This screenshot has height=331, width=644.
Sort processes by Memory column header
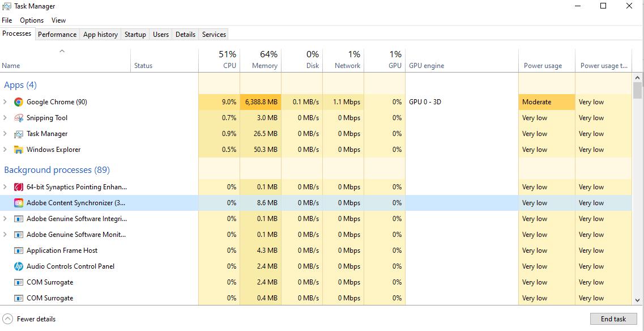pos(261,60)
